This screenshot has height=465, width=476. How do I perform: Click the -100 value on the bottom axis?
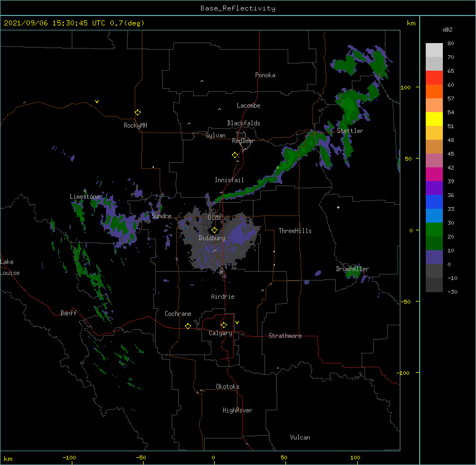point(69,458)
